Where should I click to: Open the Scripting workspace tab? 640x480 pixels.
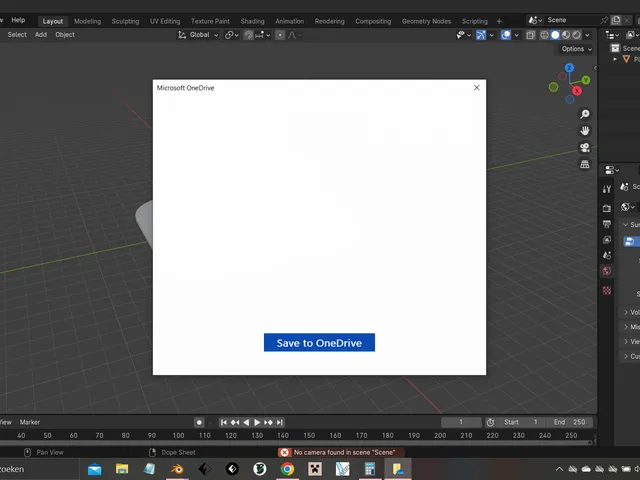[475, 21]
